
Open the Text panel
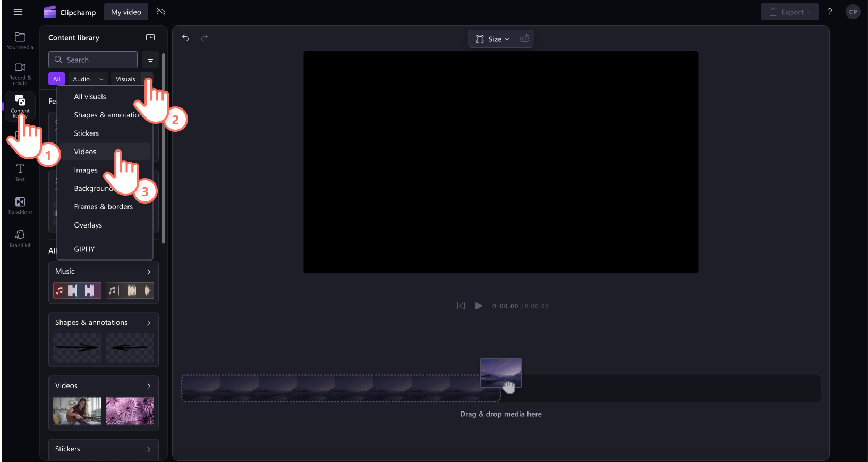pyautogui.click(x=20, y=173)
